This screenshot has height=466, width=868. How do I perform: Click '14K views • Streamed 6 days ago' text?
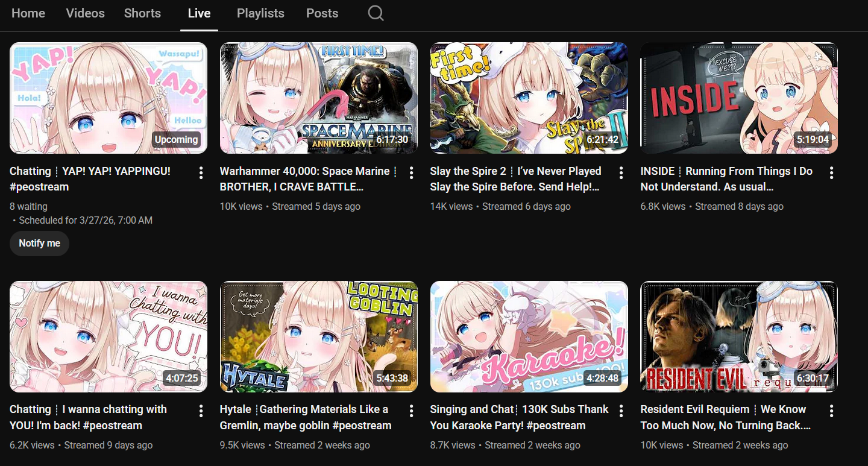500,206
